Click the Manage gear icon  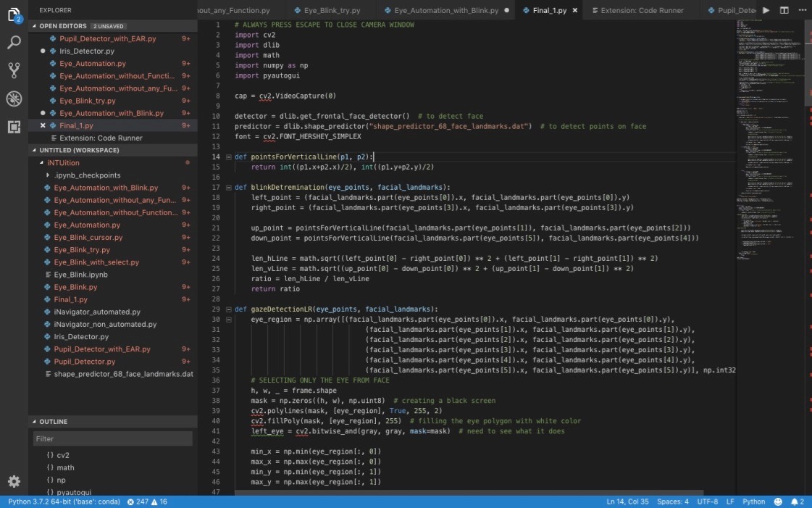tap(14, 481)
